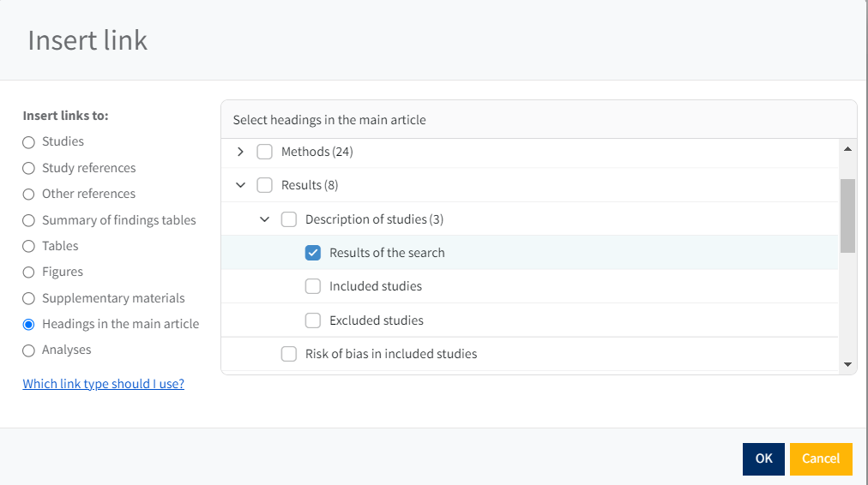
Task: Enable the Included studies checkbox
Action: pos(313,286)
